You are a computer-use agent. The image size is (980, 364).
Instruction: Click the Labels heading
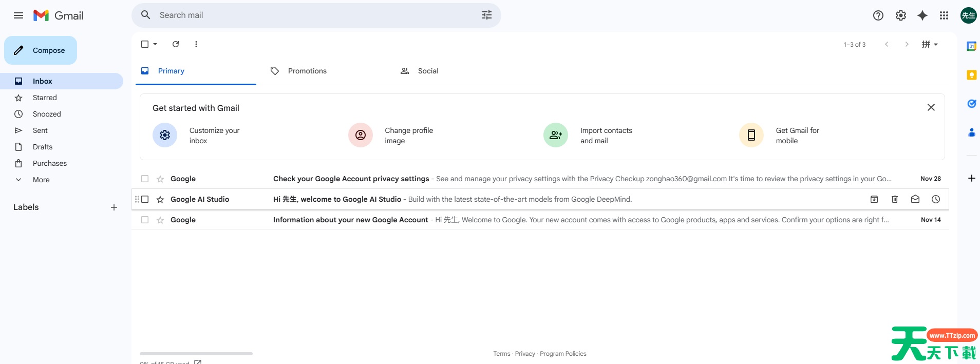pyautogui.click(x=26, y=207)
